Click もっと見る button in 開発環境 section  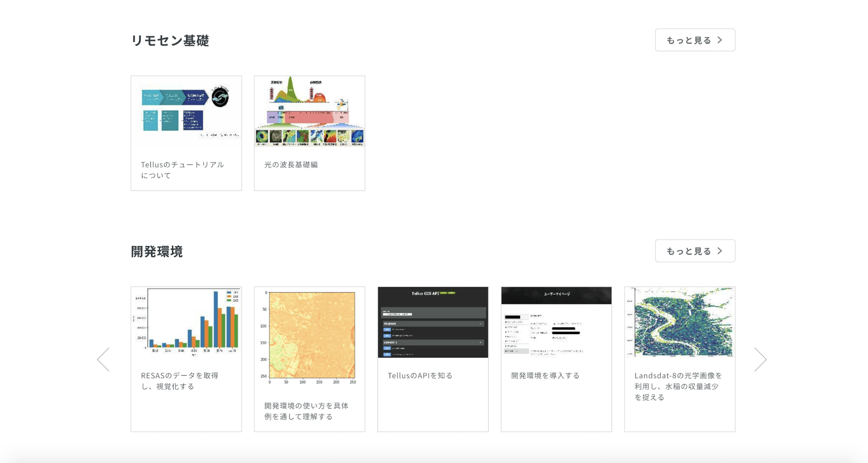coord(695,251)
